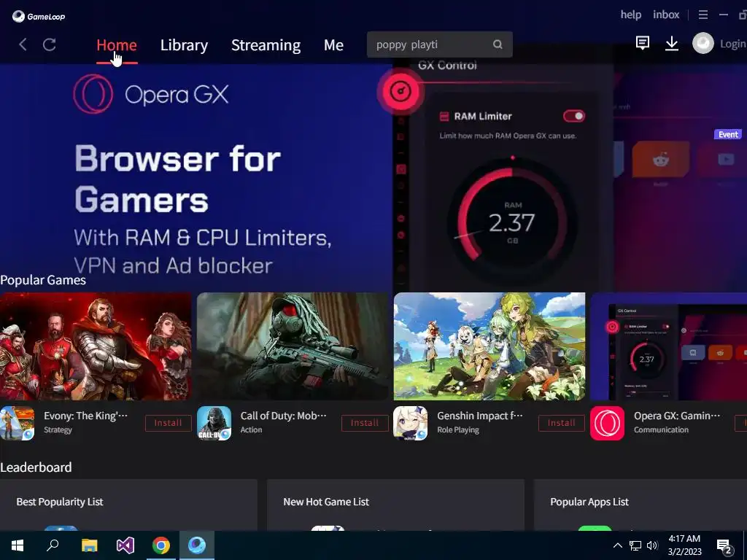Open the Popular Apps List
The height and width of the screenshot is (560, 747).
click(x=589, y=502)
